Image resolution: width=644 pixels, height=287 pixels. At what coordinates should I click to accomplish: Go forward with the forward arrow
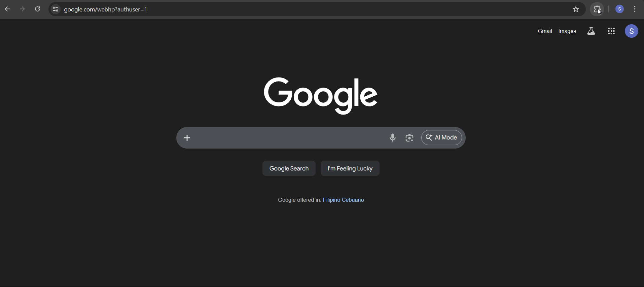(x=23, y=9)
